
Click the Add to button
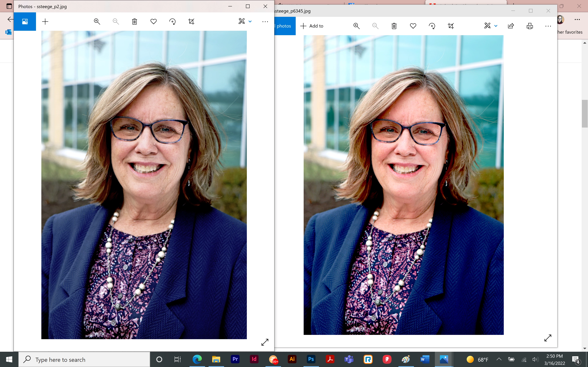click(x=312, y=26)
